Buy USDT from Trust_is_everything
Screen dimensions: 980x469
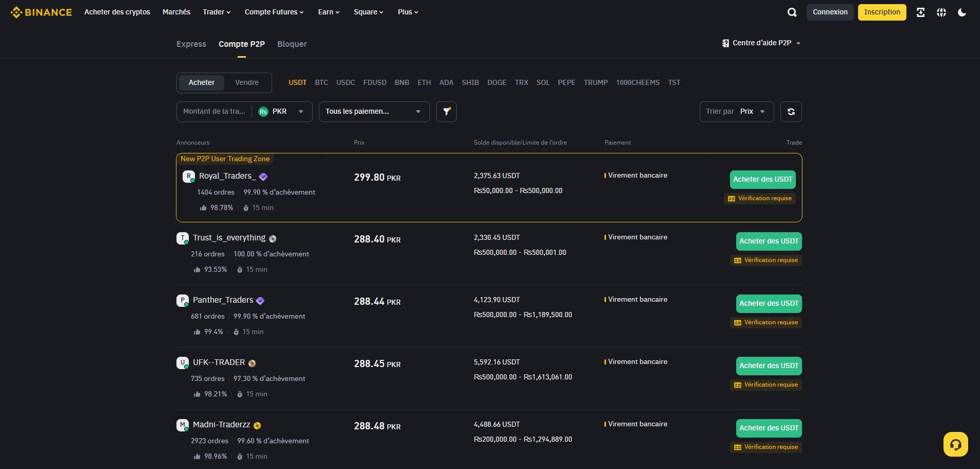(x=769, y=241)
